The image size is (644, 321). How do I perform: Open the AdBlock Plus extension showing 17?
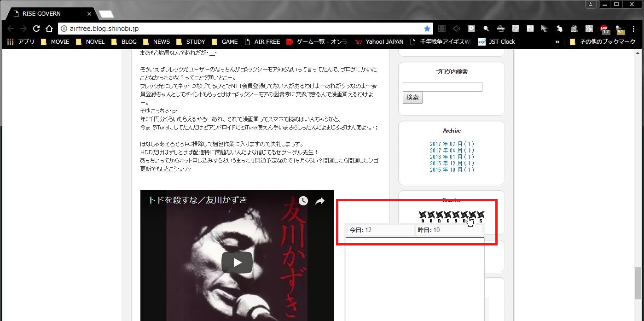click(604, 29)
